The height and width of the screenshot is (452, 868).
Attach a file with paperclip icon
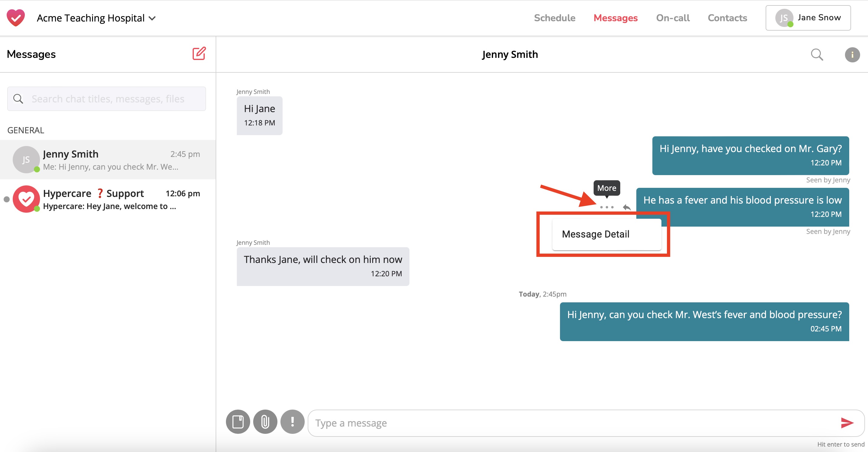(265, 422)
